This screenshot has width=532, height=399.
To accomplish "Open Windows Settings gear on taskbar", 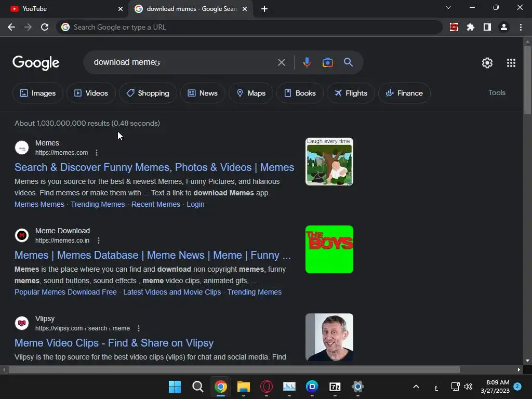I will [x=357, y=387].
